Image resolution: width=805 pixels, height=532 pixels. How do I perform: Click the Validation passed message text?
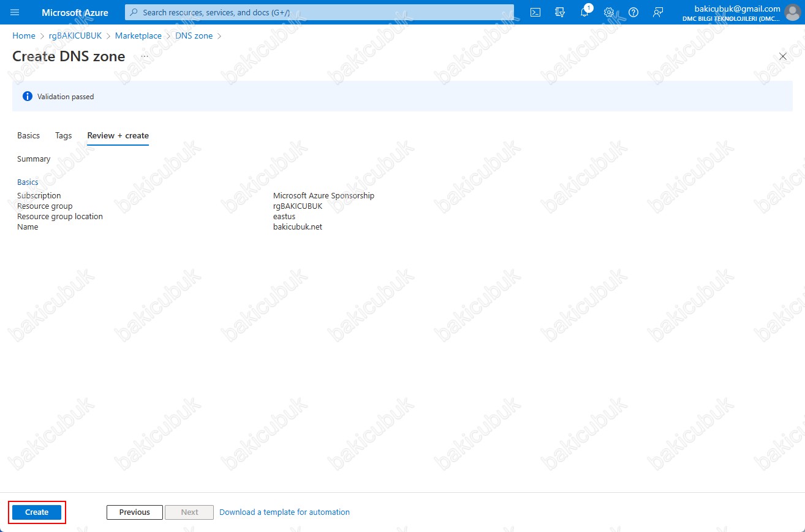coord(66,97)
